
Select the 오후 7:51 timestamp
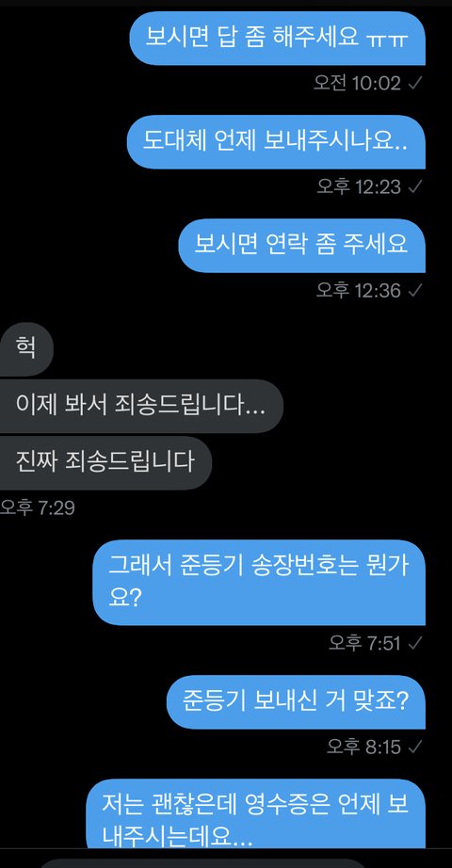click(364, 643)
